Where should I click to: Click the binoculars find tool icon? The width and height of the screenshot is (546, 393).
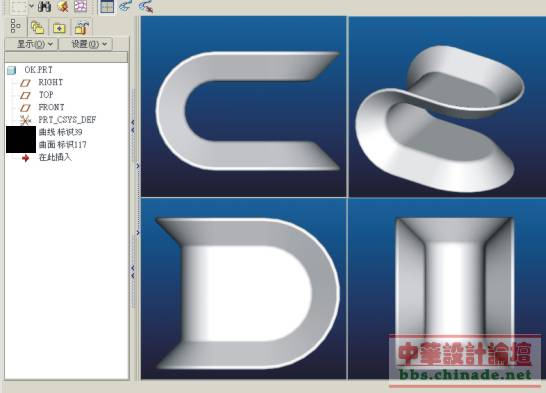point(45,6)
